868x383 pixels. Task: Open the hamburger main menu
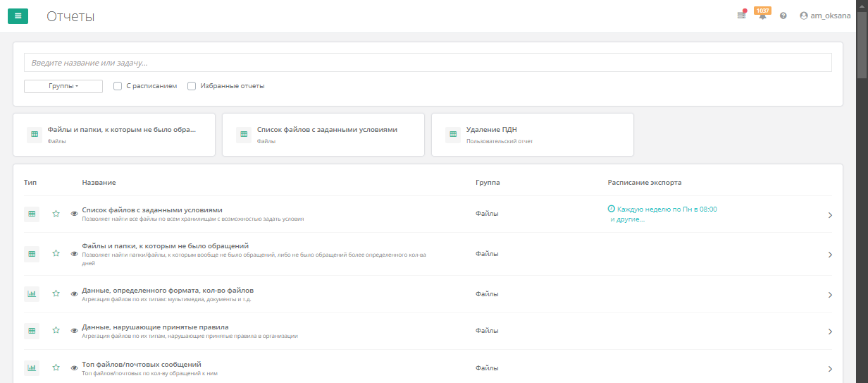(x=18, y=16)
